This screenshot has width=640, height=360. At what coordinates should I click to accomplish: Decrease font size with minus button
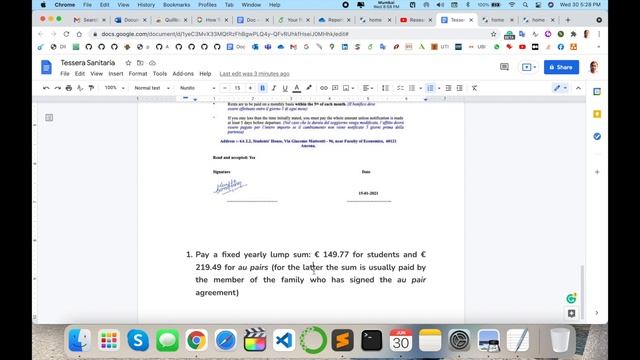point(225,88)
